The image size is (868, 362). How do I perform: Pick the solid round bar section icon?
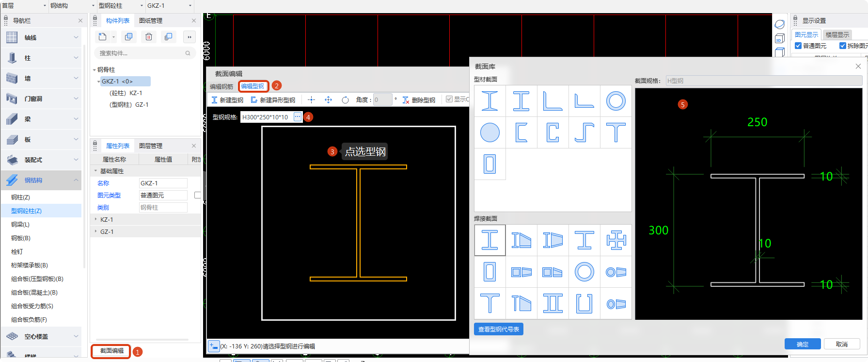[489, 132]
